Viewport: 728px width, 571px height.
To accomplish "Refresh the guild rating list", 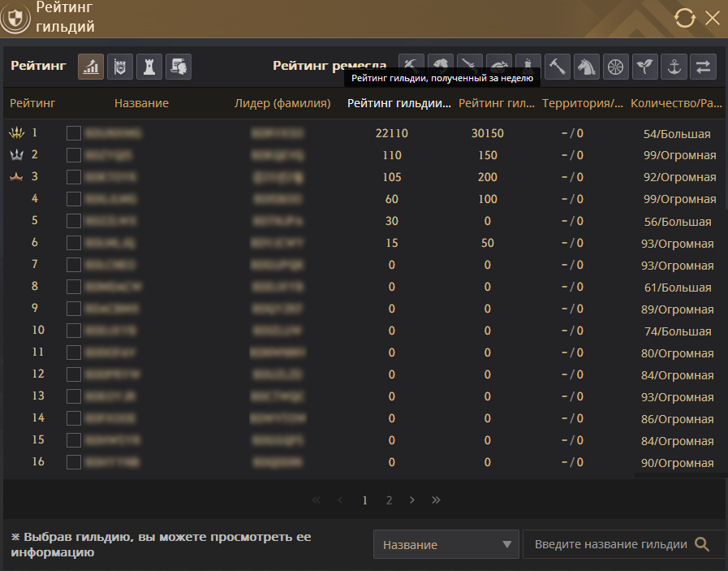I will (x=685, y=18).
